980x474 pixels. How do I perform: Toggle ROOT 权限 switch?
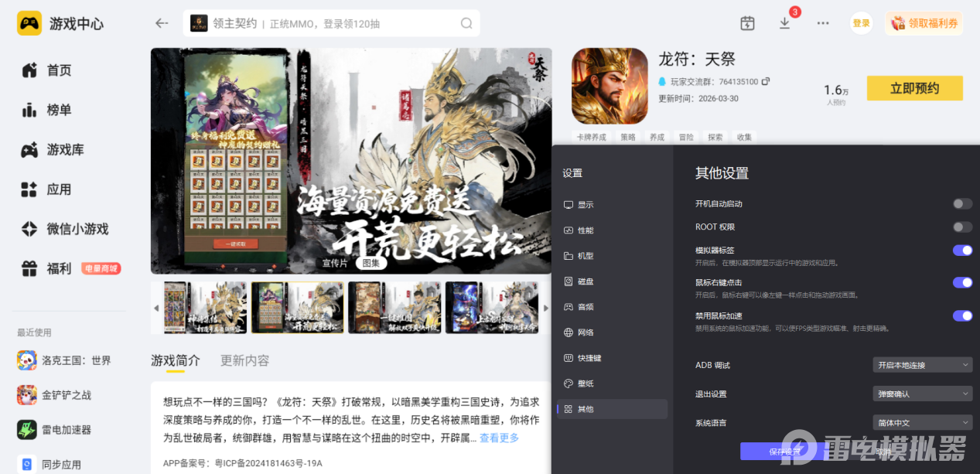(x=962, y=227)
